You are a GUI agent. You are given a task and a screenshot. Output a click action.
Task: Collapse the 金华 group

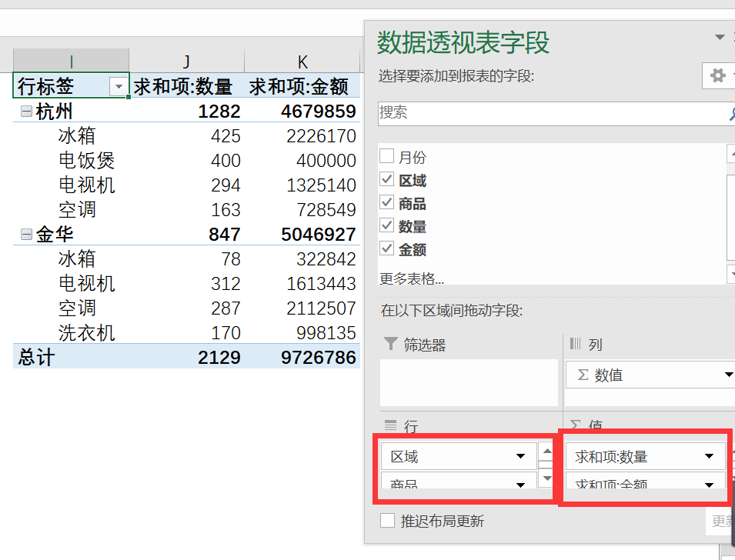27,235
